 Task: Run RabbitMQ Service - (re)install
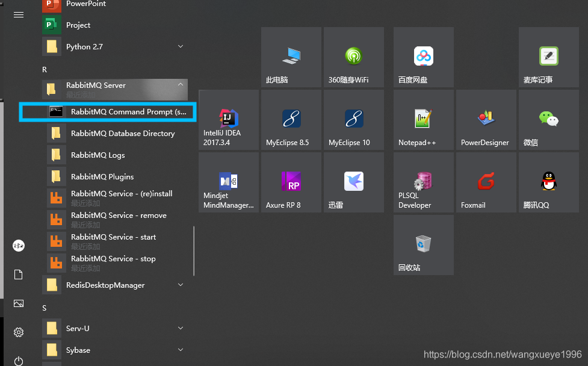[x=117, y=198]
